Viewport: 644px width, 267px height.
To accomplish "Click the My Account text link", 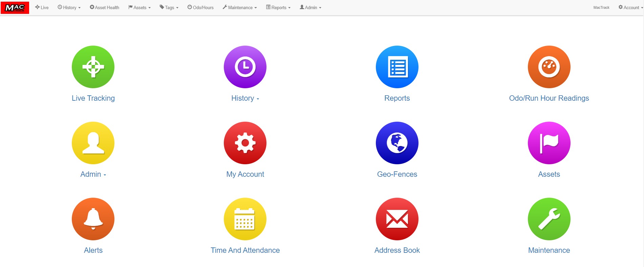I will click(245, 174).
